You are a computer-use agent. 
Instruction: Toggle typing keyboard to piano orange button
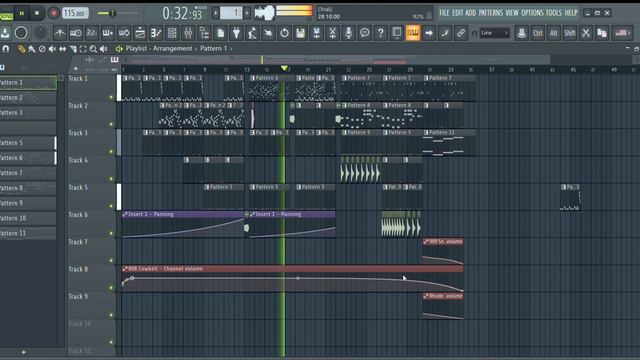pos(413,33)
